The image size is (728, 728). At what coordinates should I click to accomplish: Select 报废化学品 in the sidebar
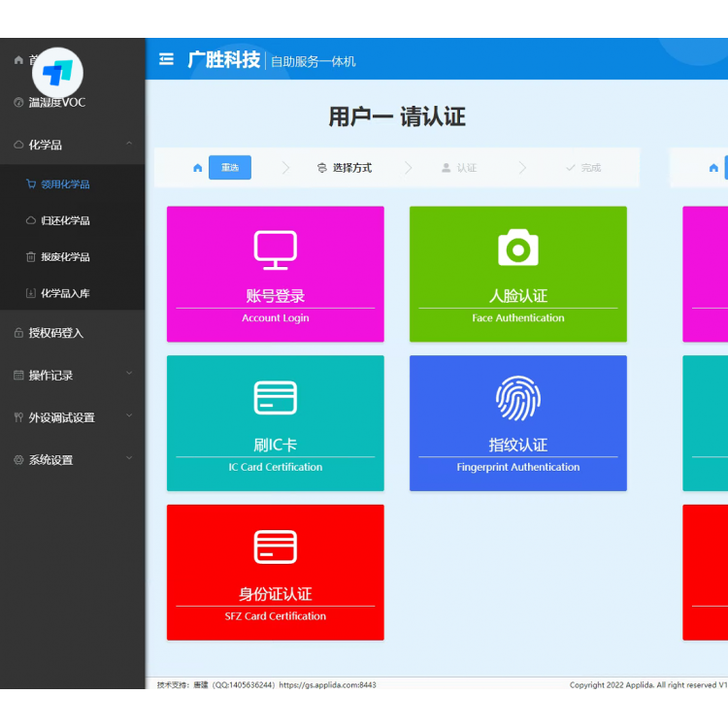pyautogui.click(x=65, y=257)
